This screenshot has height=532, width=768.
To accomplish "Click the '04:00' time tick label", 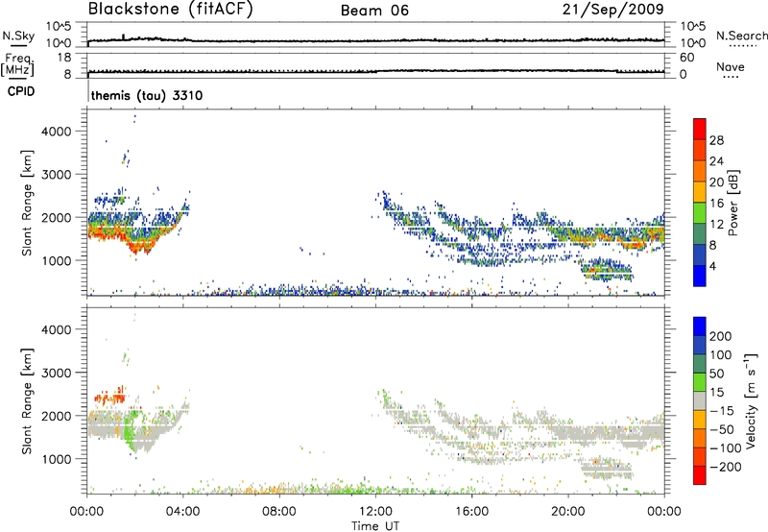I will 183,512.
